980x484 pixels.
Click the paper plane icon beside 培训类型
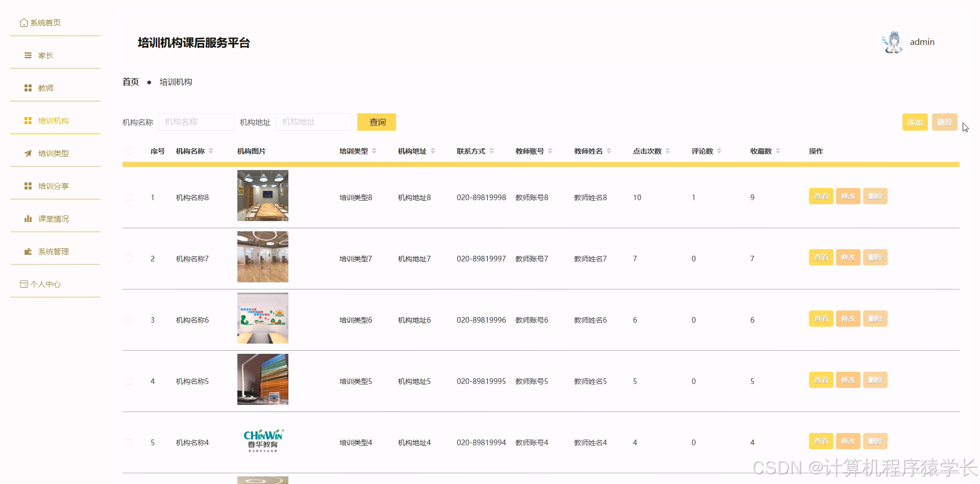point(28,153)
